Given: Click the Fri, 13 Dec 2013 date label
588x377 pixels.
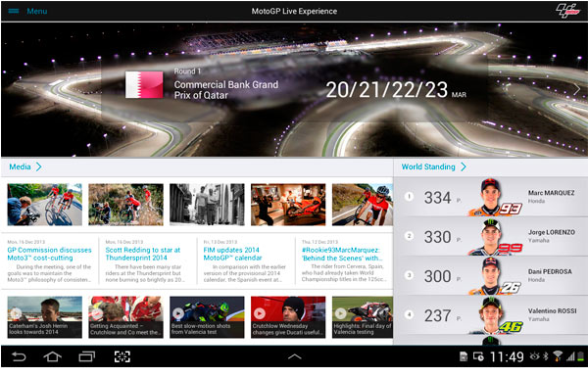Looking at the screenshot, I should tap(220, 242).
